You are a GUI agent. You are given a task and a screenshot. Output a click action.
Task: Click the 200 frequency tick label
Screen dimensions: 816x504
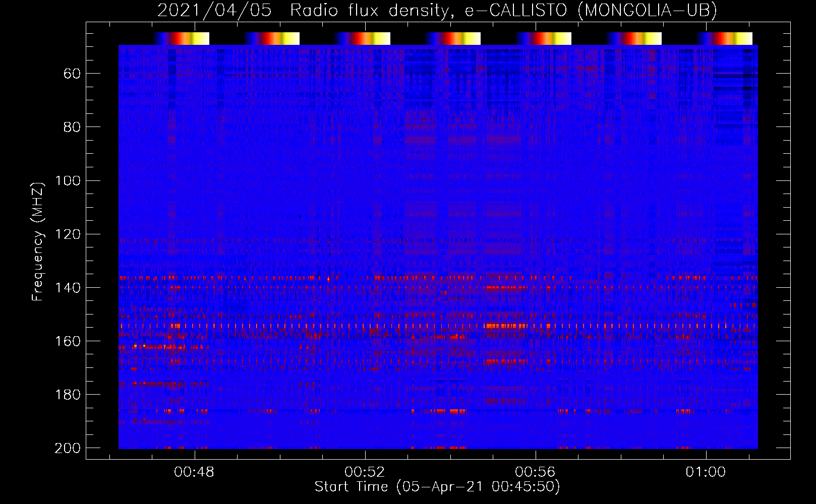[x=68, y=448]
